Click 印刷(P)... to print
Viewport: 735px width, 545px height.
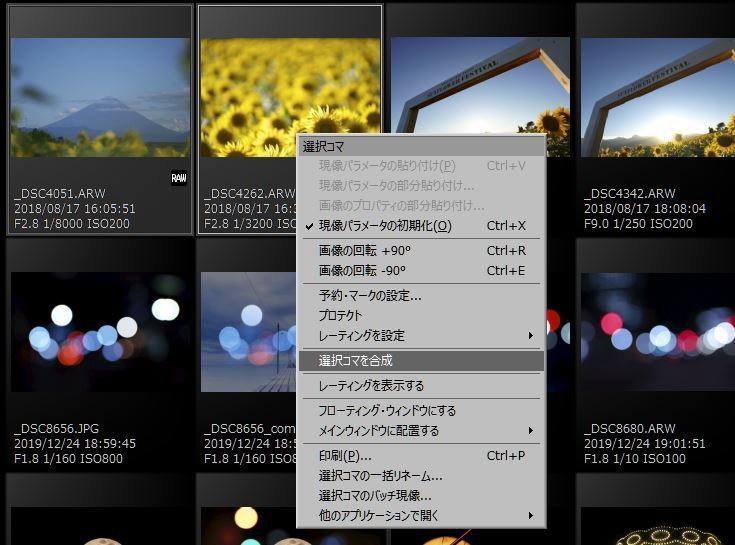click(x=344, y=456)
